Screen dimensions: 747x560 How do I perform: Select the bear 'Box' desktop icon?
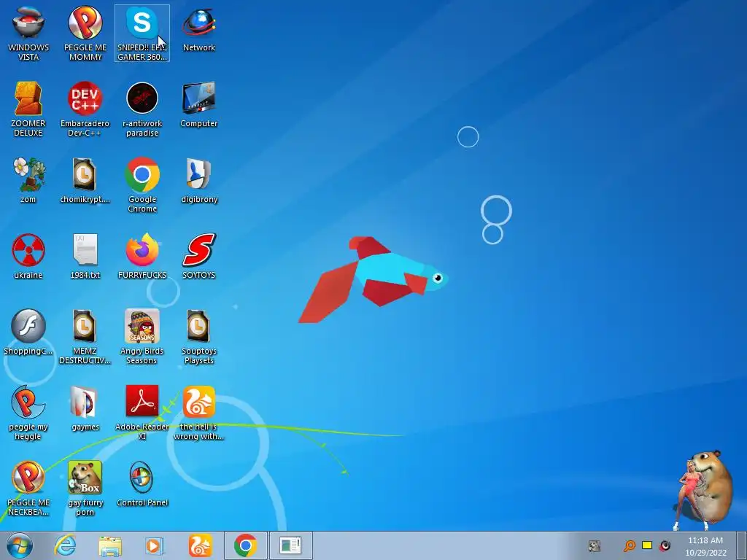[85, 489]
